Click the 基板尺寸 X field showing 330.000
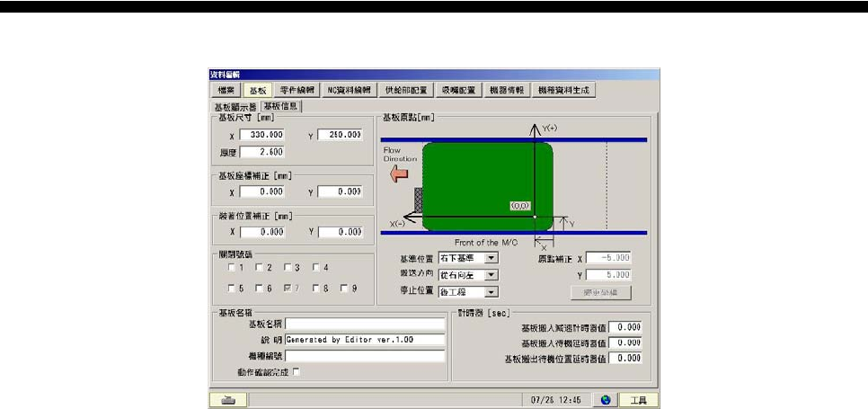This screenshot has height=409, width=868. click(x=263, y=135)
